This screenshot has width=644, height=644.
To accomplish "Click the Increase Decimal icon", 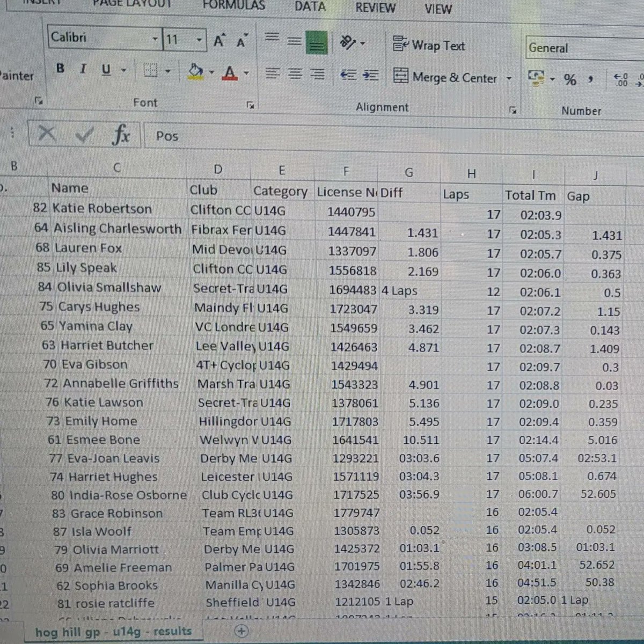I will 620,80.
